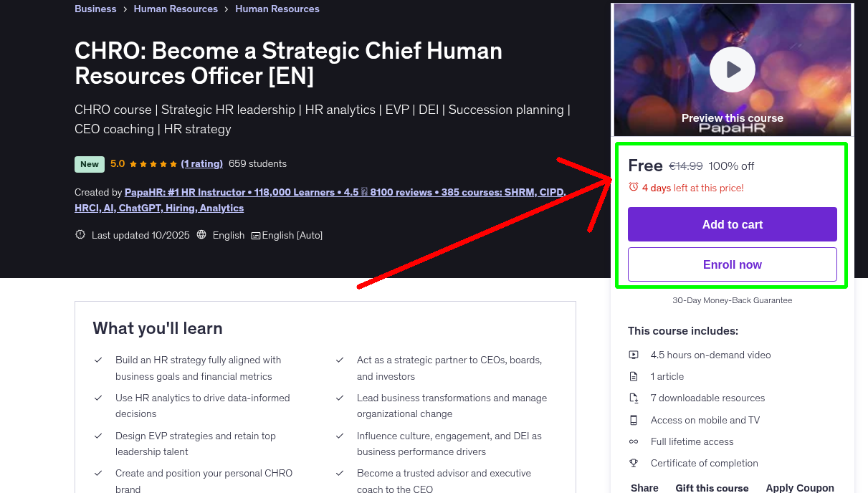Click the infinity lifetime access icon
Image resolution: width=868 pixels, height=493 pixels.
[634, 441]
